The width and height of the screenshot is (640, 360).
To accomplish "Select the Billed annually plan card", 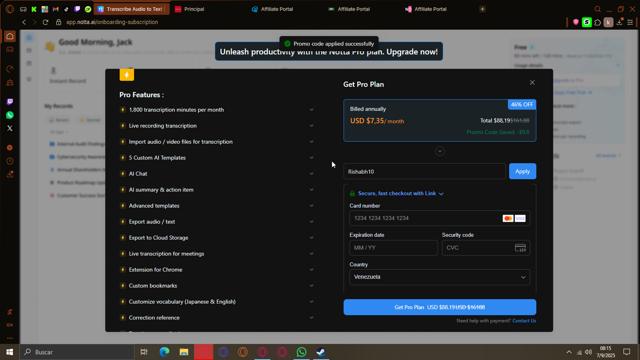I will point(440,120).
